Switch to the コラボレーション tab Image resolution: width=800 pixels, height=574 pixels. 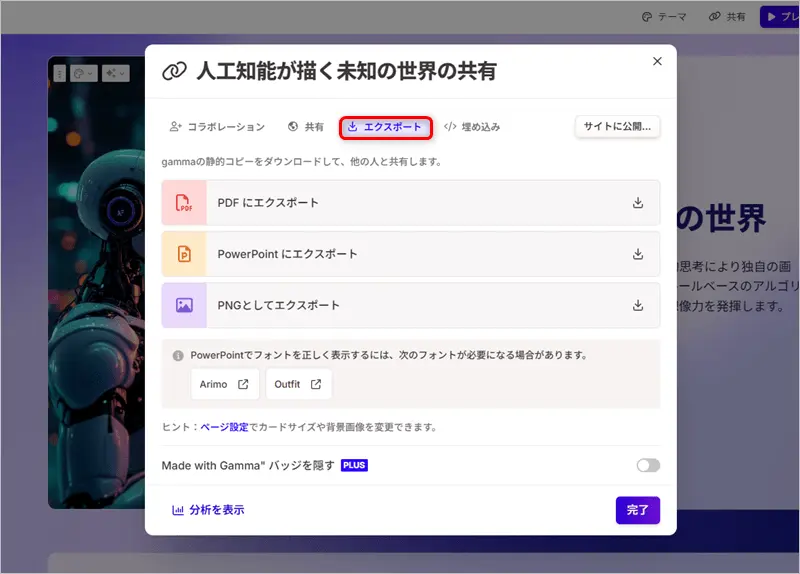pyautogui.click(x=217, y=127)
